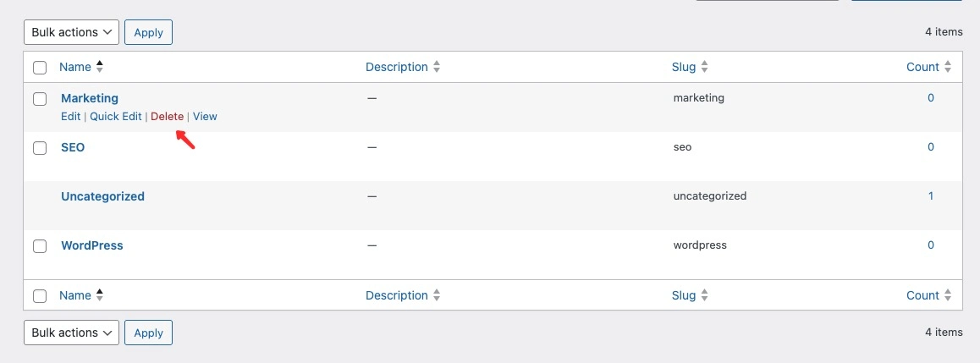Open the Uncategorized category link
980x363 pixels.
coord(102,196)
